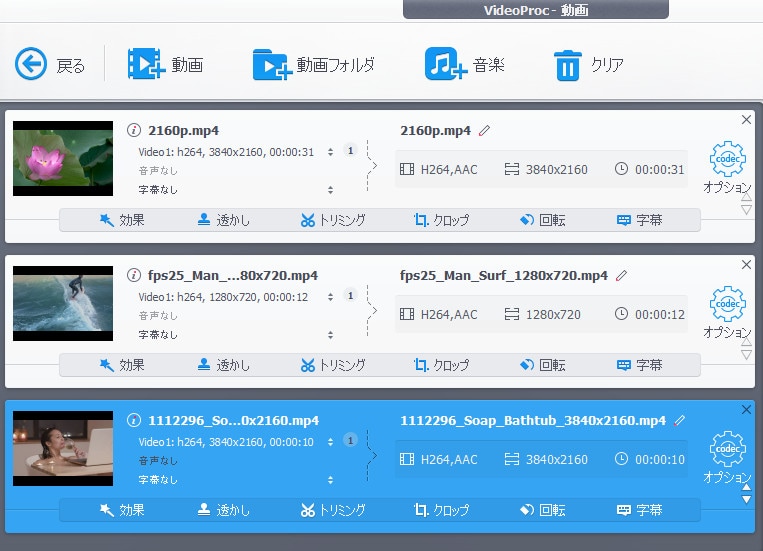763x551 pixels.
Task: Add a 動画フォルダ video folder
Action: pos(271,65)
